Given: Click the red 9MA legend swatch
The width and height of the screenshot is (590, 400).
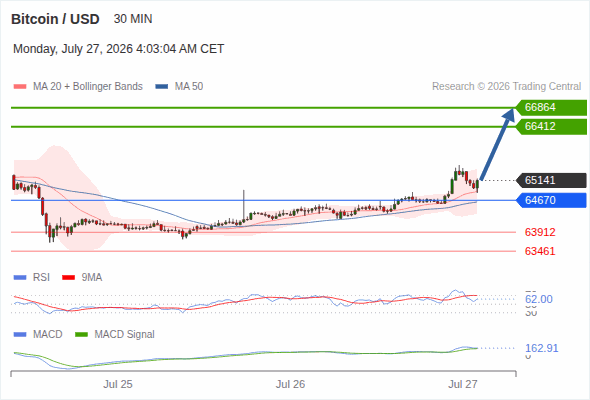Looking at the screenshot, I should coord(68,278).
